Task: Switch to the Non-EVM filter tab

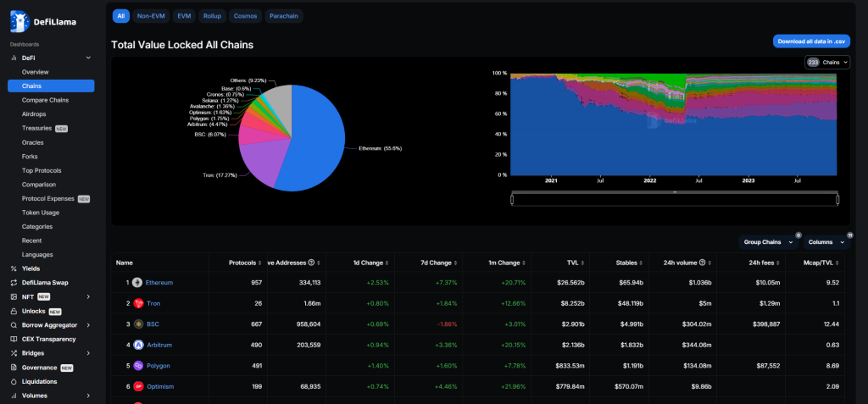Action: point(150,16)
